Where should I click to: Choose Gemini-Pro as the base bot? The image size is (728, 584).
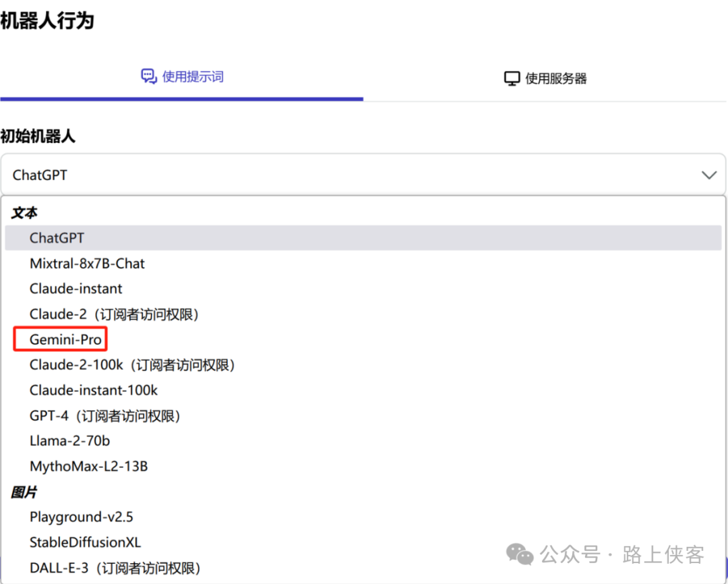point(363,340)
